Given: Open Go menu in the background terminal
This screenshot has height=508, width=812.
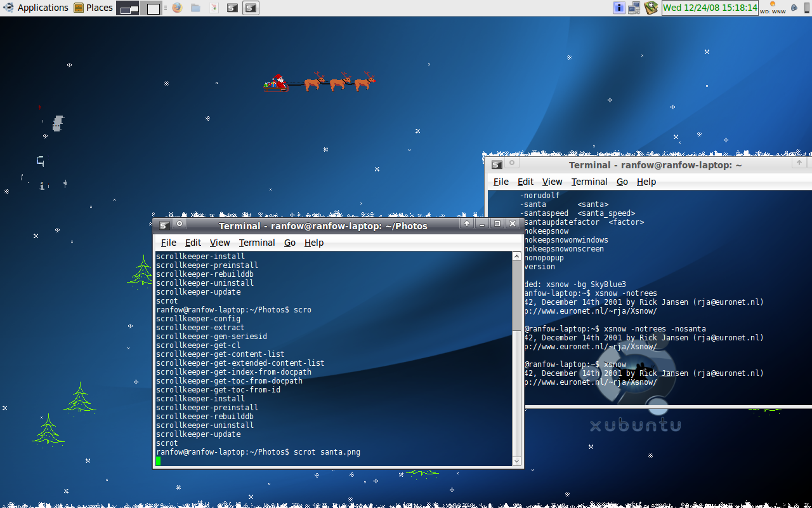Looking at the screenshot, I should click(x=622, y=182).
